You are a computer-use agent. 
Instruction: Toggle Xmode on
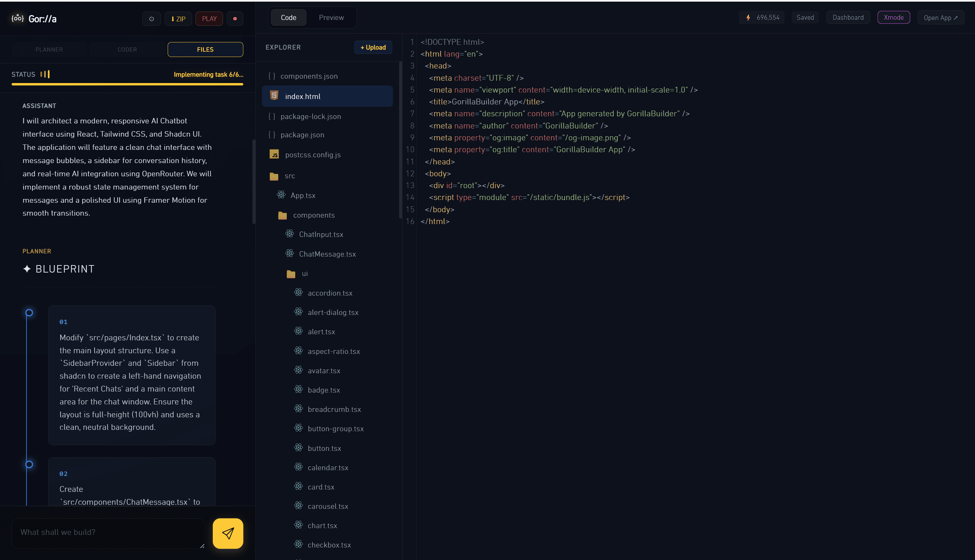[x=894, y=18]
